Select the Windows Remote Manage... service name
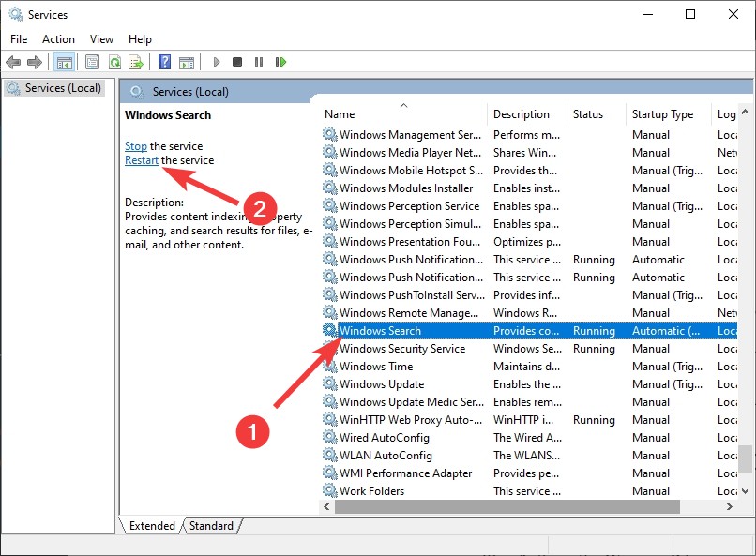Viewport: 756px width, 556px height. coord(409,312)
